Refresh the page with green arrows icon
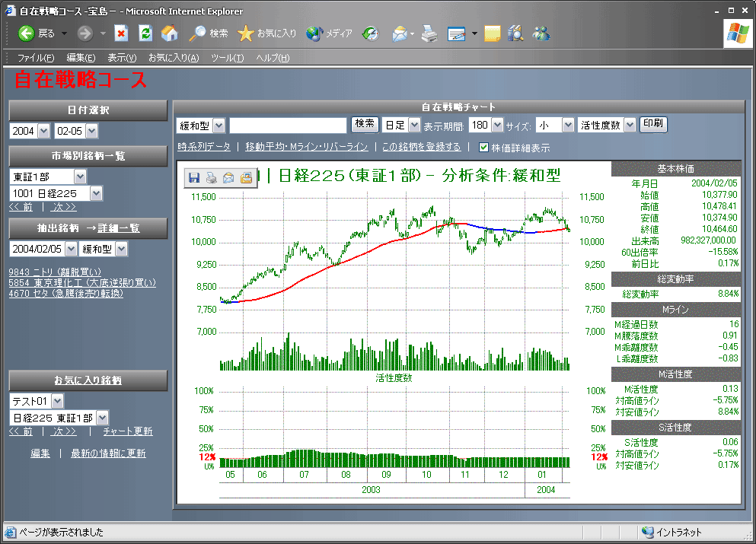This screenshot has height=544, width=756. coord(145,33)
